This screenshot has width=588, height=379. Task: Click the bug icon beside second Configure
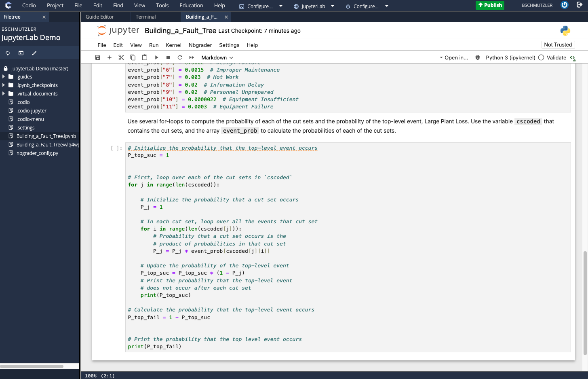point(348,6)
